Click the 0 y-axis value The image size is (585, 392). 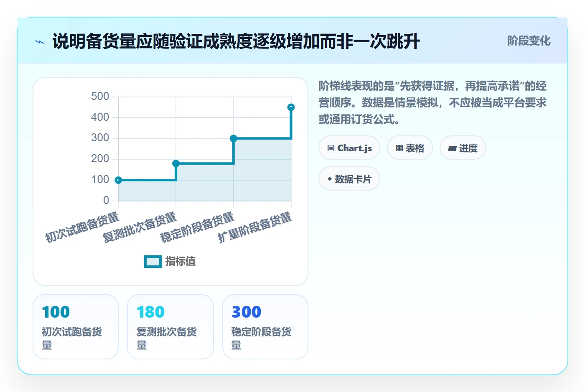coord(106,201)
